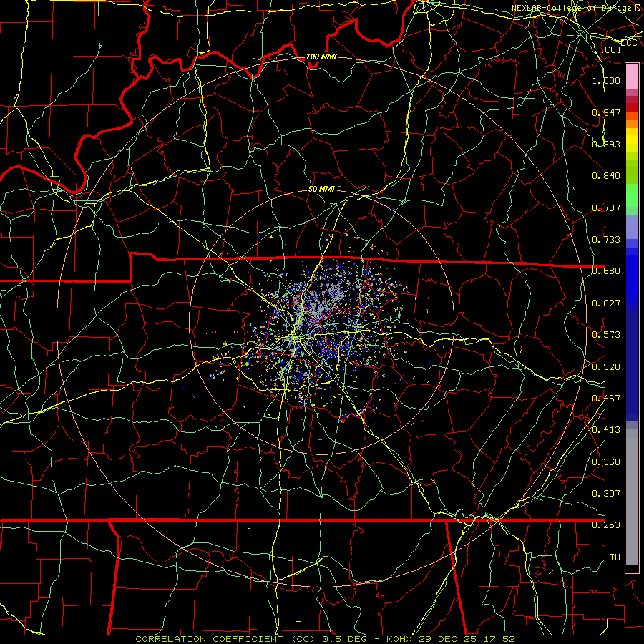Pick the red swatch in the color bar
644x644 pixels.
point(632,107)
